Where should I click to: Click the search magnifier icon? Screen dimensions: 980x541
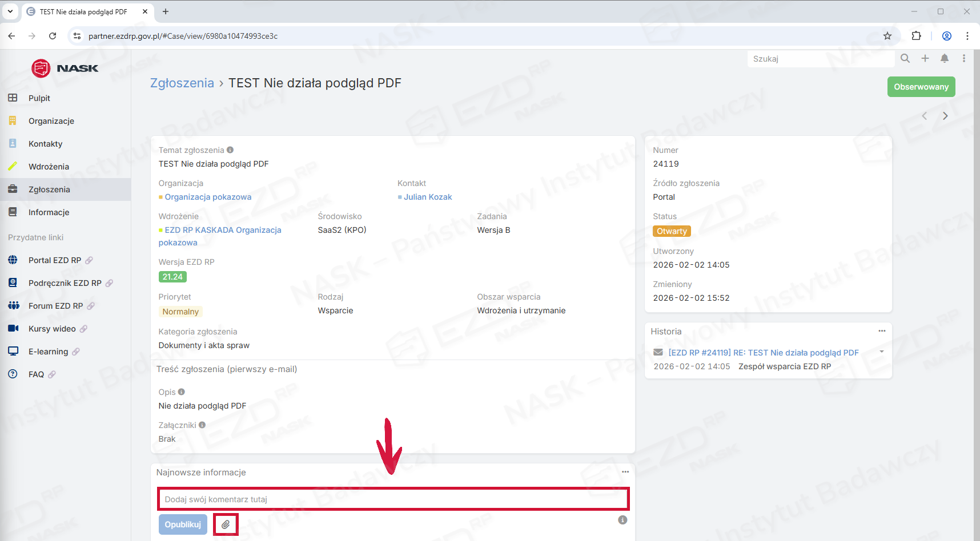tap(905, 58)
